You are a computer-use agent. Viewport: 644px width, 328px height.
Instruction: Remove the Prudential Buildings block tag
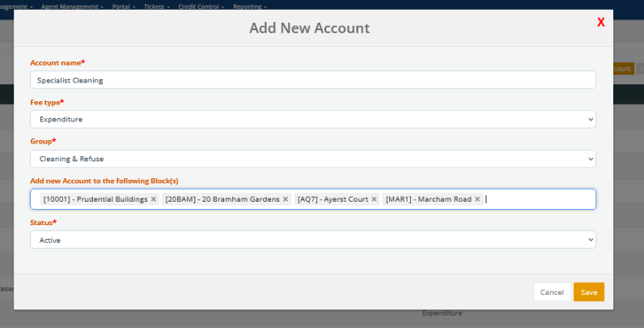point(154,199)
